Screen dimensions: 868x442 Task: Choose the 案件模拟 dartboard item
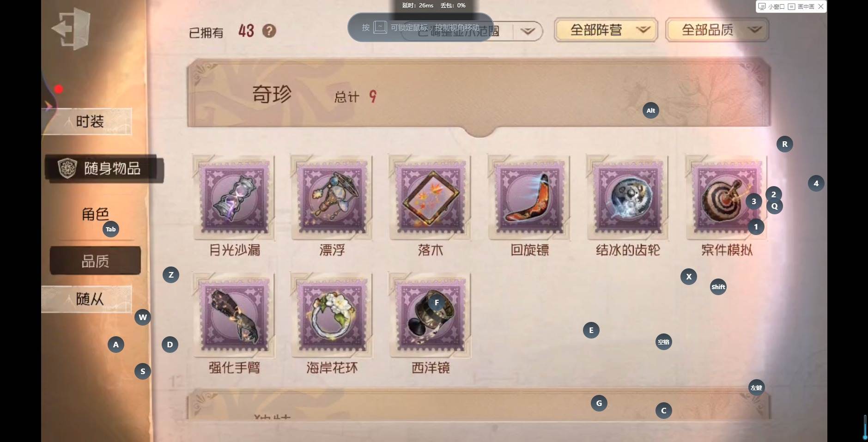pyautogui.click(x=726, y=197)
